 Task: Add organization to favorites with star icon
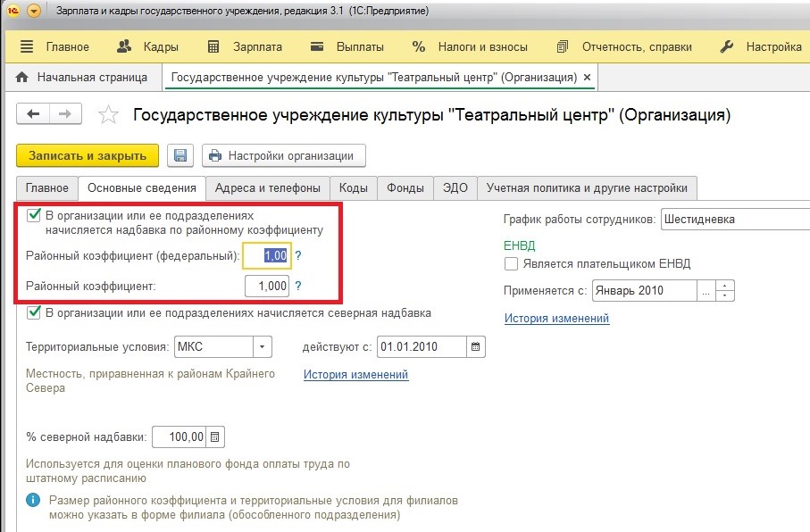coord(108,114)
